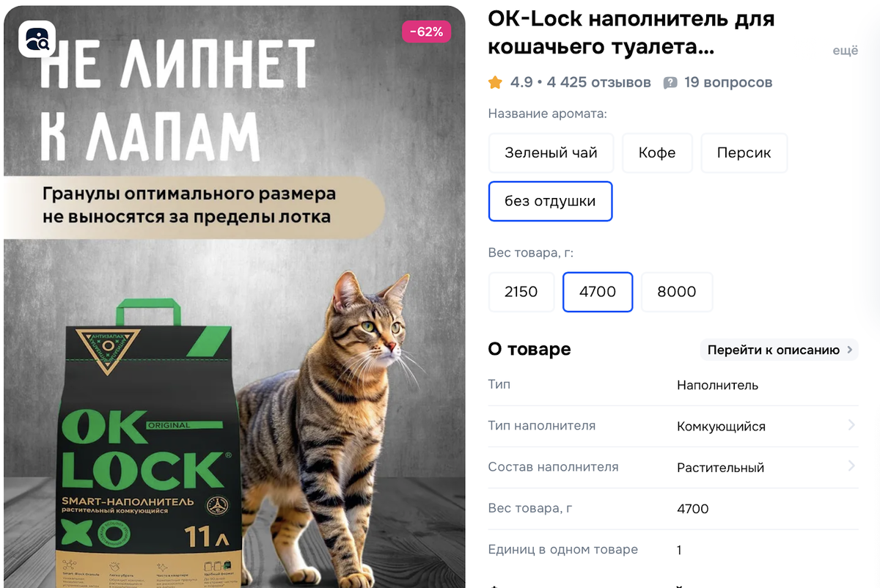The width and height of the screenshot is (880, 588).
Task: Click the Перейти к описанию button
Action: 780,350
